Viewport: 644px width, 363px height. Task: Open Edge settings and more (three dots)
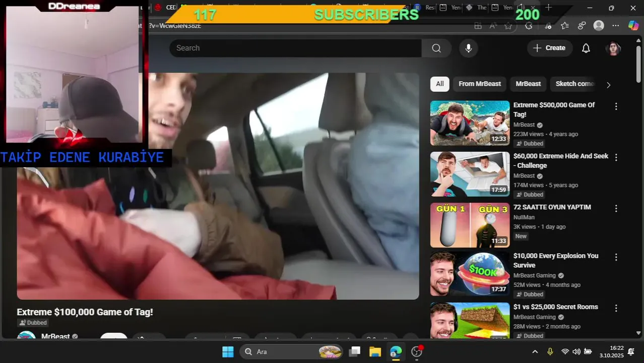coord(616,25)
